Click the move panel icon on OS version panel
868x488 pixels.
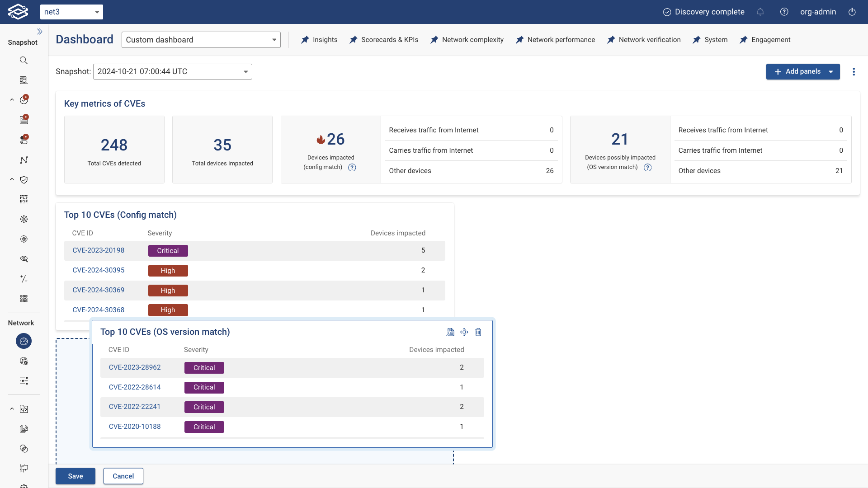click(x=464, y=332)
